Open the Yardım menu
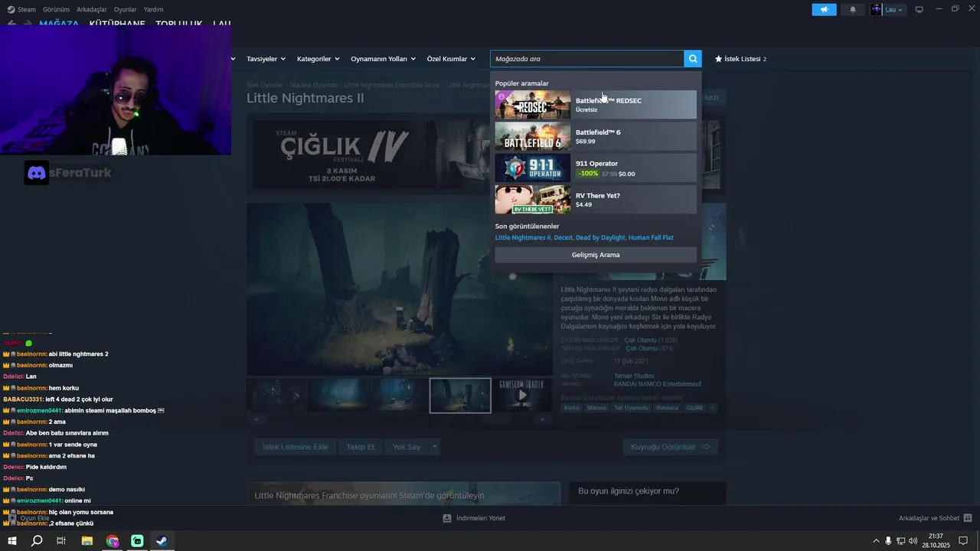The image size is (980, 551). pyautogui.click(x=153, y=9)
